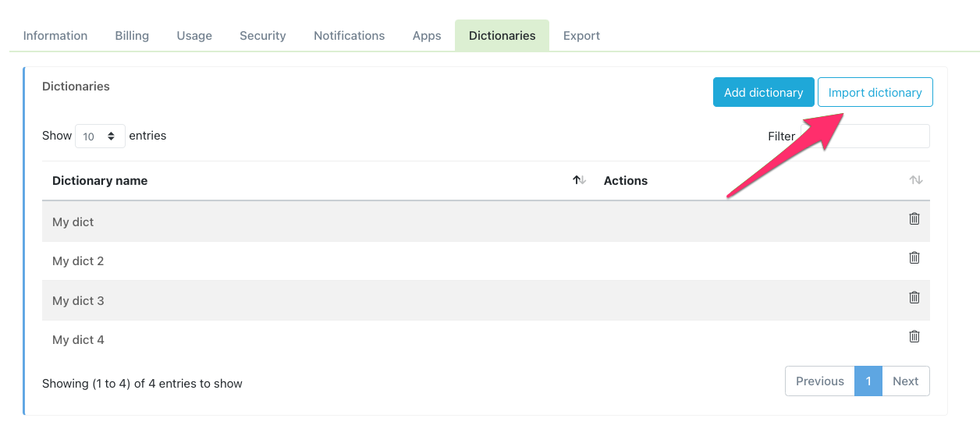Delete the "My dict" dictionary

click(914, 218)
